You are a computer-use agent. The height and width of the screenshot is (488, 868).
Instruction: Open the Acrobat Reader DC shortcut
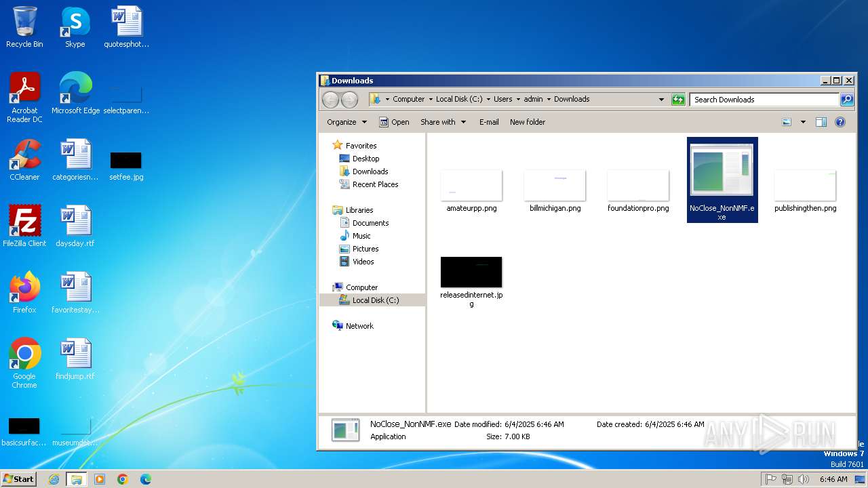pyautogui.click(x=24, y=97)
